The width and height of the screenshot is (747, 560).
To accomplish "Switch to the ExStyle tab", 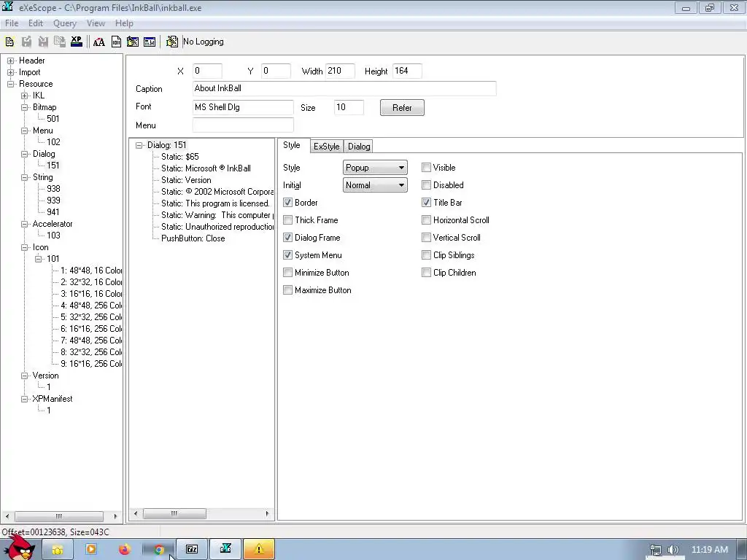I will pos(326,146).
